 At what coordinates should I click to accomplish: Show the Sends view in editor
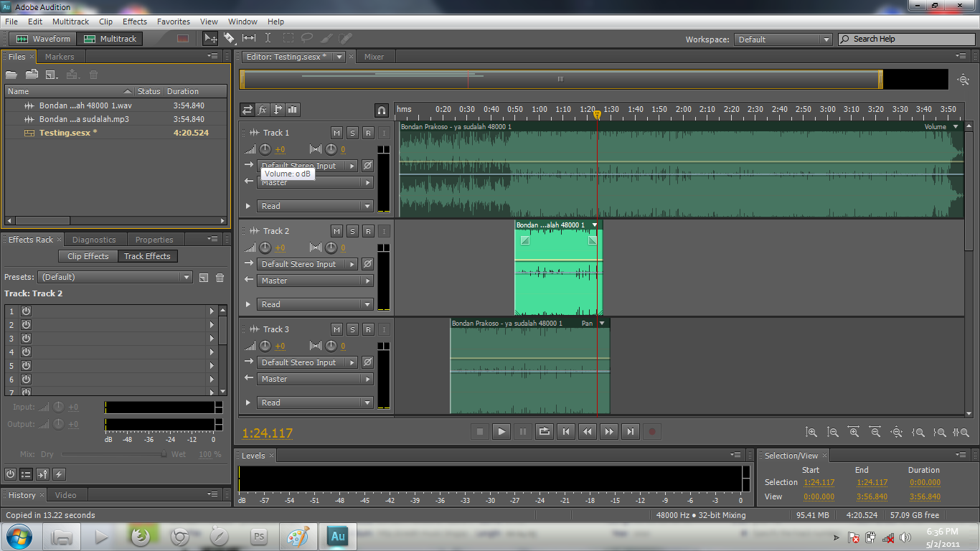click(278, 110)
